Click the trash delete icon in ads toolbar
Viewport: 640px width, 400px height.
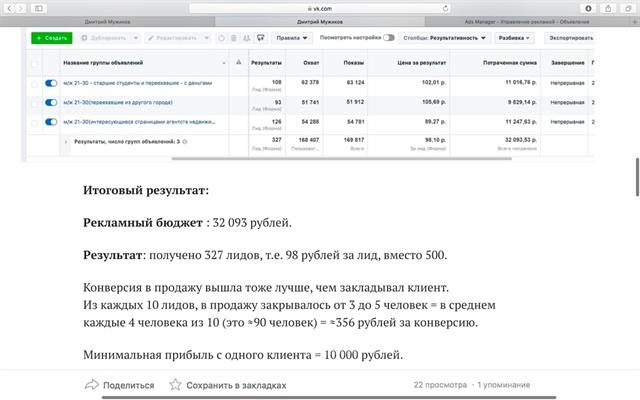(x=234, y=38)
